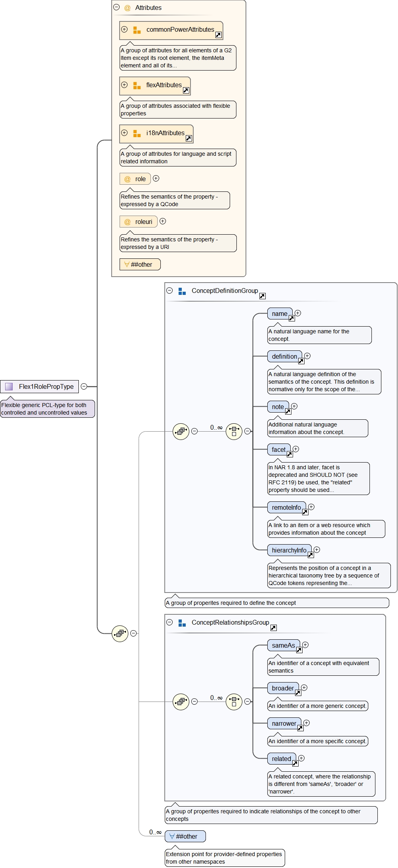Click the role attribute's @ icon

(x=128, y=179)
